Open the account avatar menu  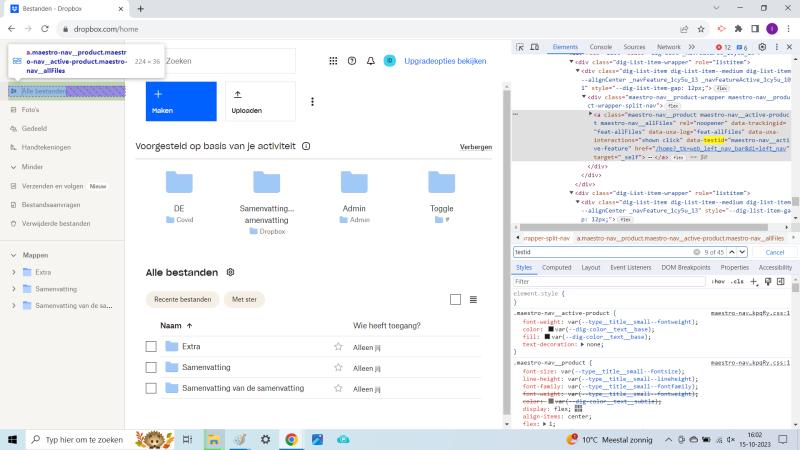pyautogui.click(x=389, y=61)
